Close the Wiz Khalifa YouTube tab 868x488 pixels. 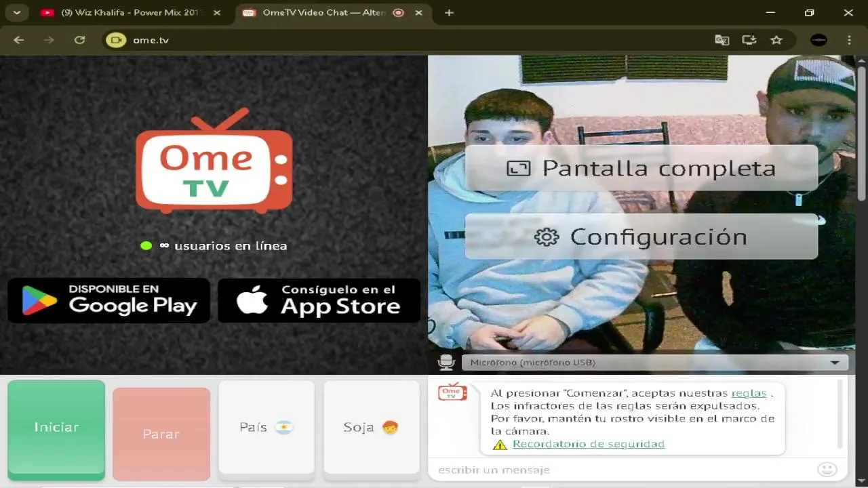216,12
